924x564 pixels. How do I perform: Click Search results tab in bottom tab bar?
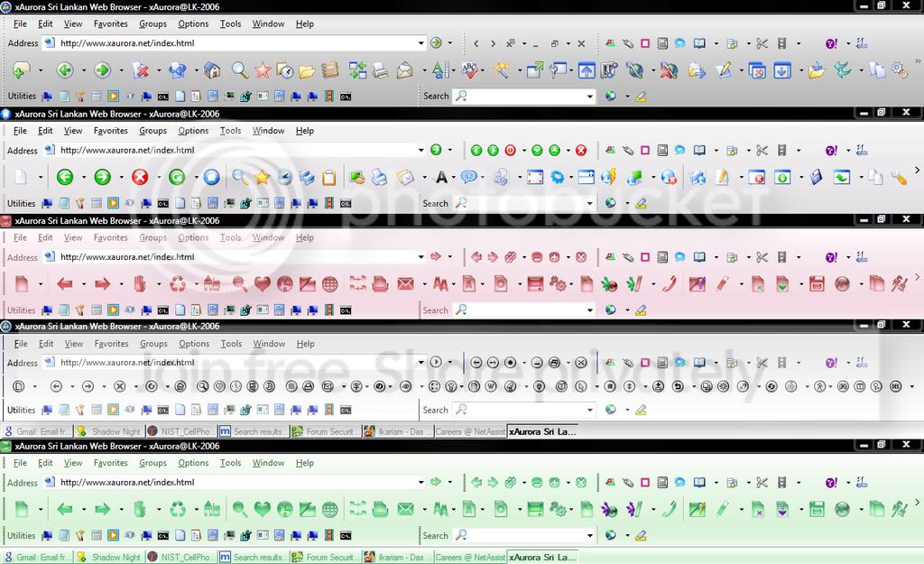click(254, 557)
